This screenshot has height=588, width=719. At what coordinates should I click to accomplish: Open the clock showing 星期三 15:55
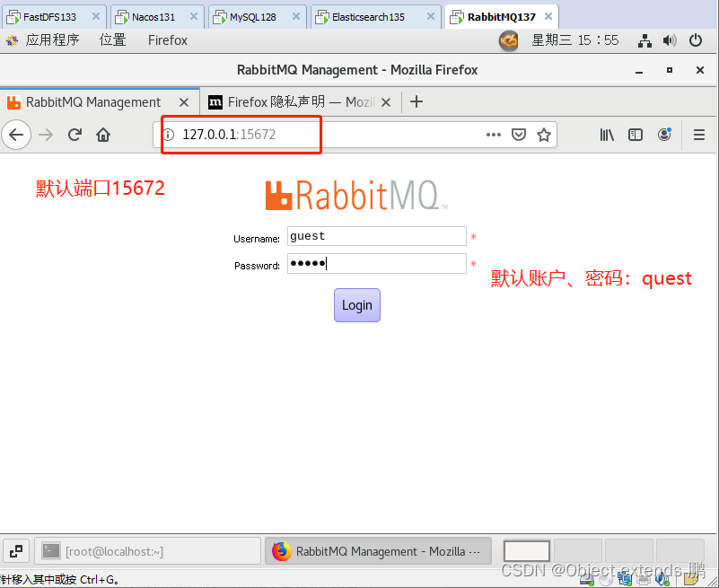click(x=575, y=40)
